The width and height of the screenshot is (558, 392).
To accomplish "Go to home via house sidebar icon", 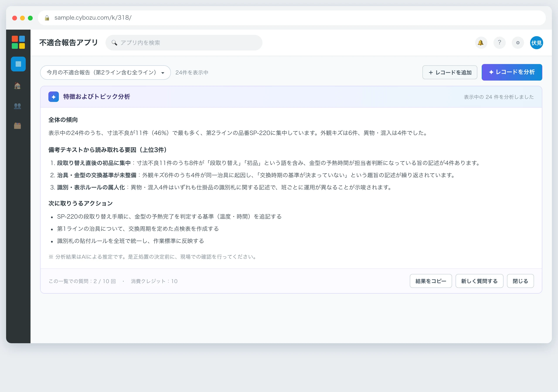I will (17, 86).
